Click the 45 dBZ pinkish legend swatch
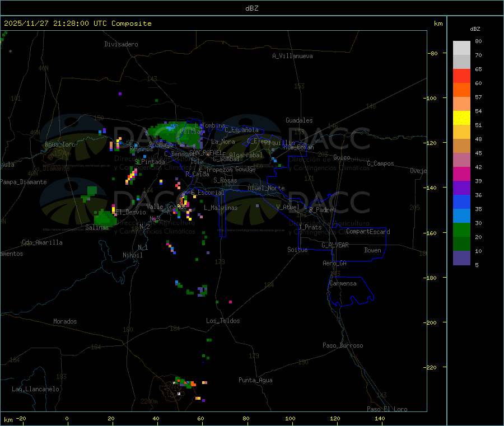 coord(461,160)
